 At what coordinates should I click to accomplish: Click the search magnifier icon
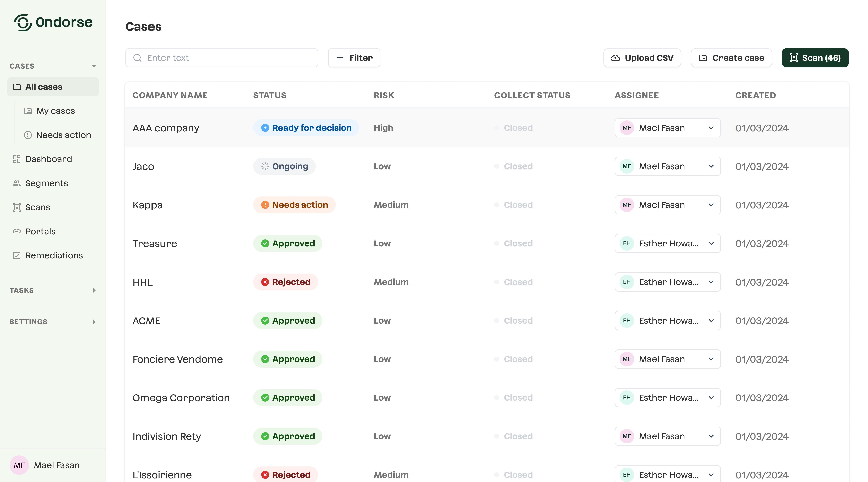coord(137,58)
